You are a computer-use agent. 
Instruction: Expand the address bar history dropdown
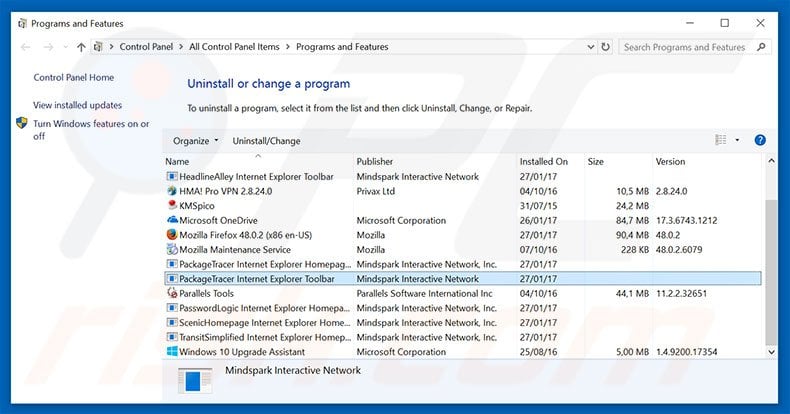[x=591, y=47]
